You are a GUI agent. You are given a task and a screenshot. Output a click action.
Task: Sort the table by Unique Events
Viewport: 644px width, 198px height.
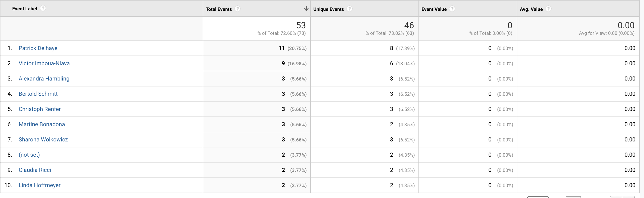tap(329, 9)
